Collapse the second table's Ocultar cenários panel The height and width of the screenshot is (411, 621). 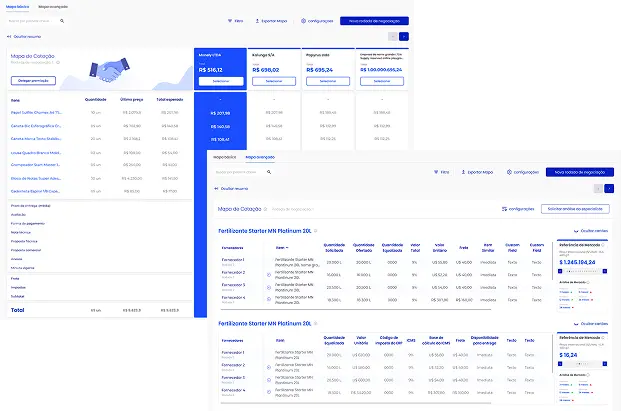(595, 323)
